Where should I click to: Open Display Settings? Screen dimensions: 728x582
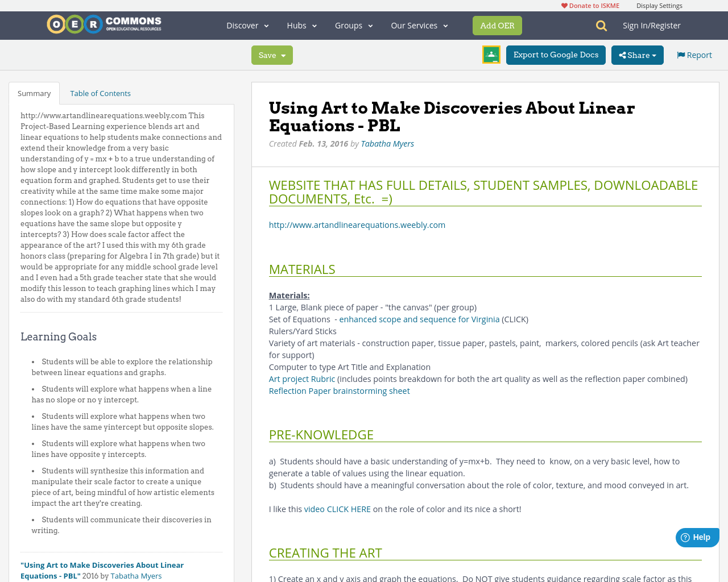(x=659, y=5)
